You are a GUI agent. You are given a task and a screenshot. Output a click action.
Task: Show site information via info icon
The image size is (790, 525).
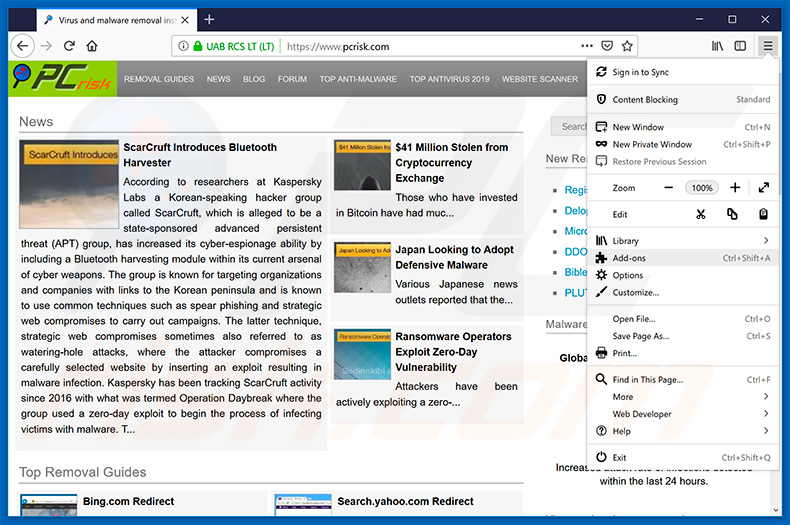tap(183, 46)
